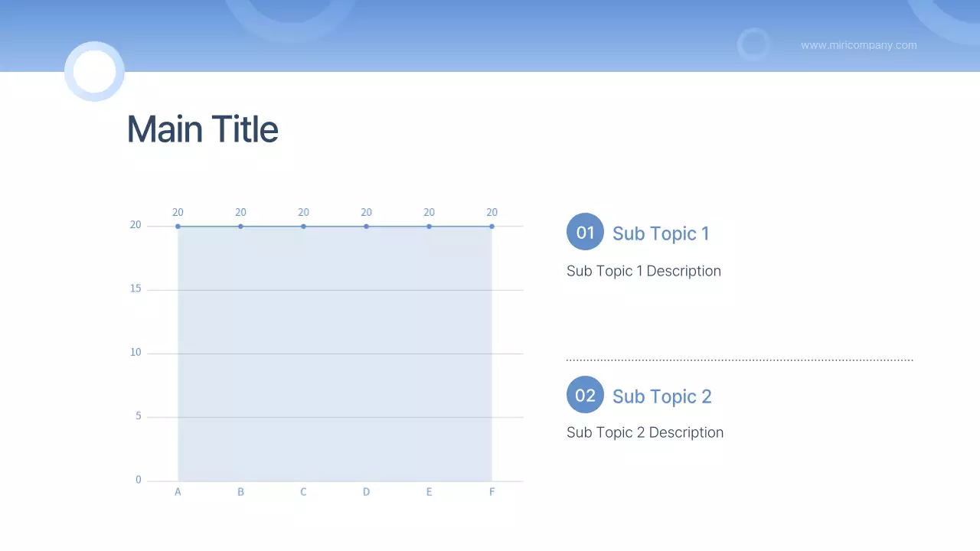The image size is (980, 551).
Task: Click the x-axis label B
Action: pyautogui.click(x=240, y=492)
